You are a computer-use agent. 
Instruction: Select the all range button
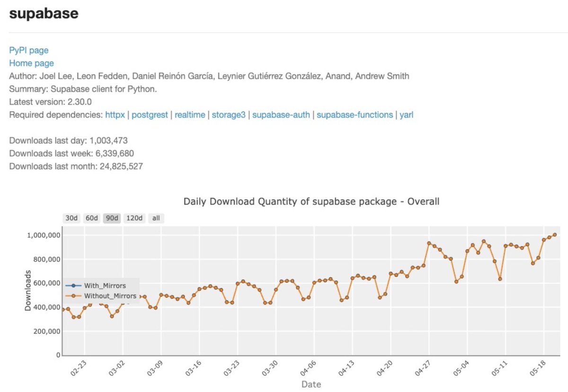[x=156, y=218]
